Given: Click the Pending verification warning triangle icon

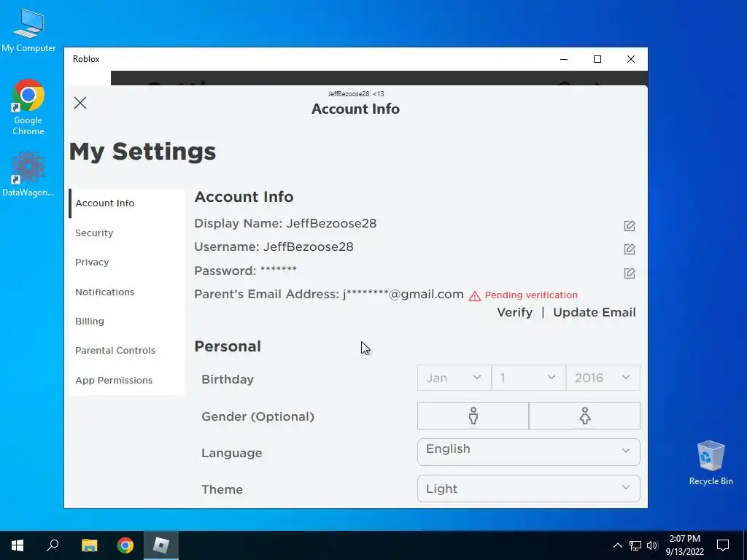Looking at the screenshot, I should (x=474, y=296).
